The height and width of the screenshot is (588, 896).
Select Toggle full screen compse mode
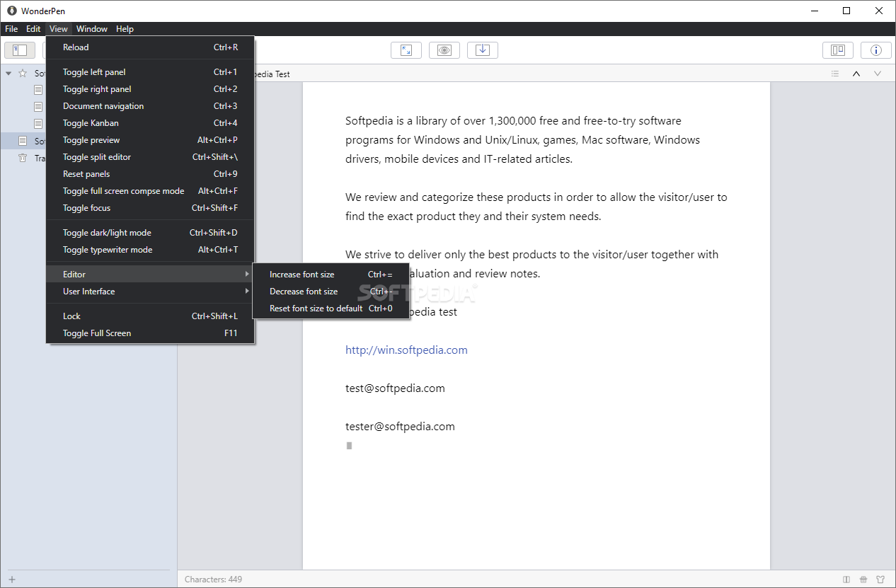150,191
